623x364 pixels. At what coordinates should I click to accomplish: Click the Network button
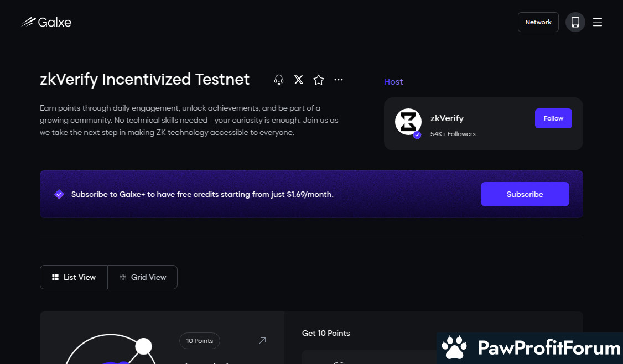coord(538,22)
